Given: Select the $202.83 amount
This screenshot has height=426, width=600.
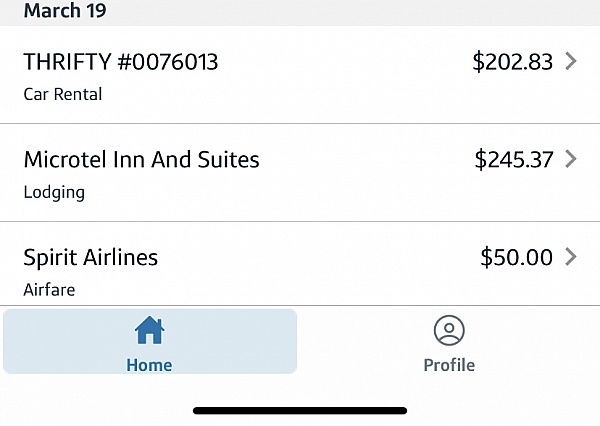Looking at the screenshot, I should click(x=513, y=62).
